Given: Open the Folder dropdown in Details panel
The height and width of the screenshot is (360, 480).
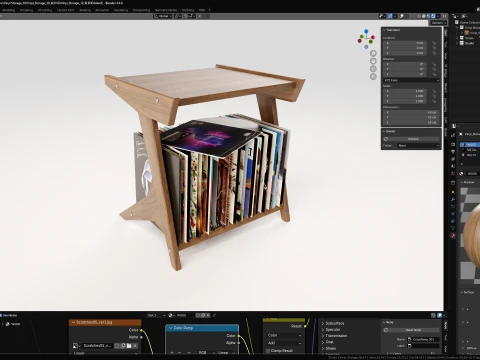Looking at the screenshot, I should tap(419, 146).
